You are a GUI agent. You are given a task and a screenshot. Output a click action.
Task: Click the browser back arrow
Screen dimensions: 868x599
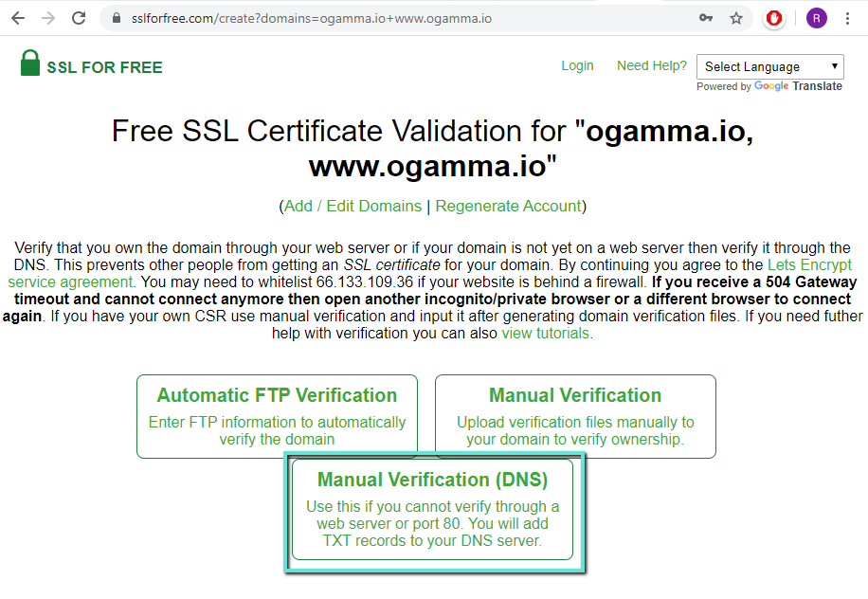(18, 18)
